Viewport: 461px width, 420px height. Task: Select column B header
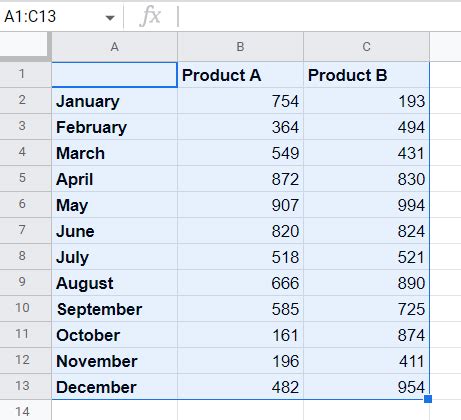point(240,47)
